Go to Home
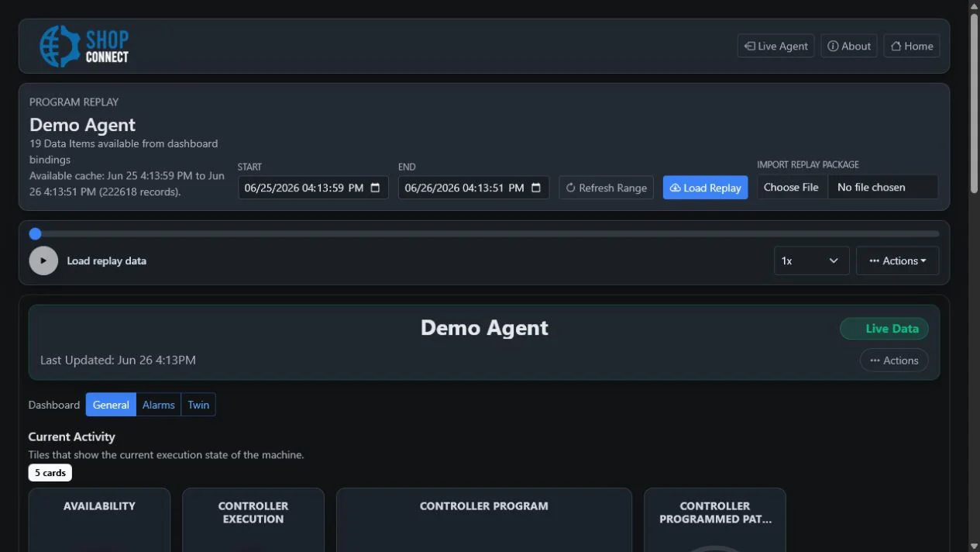980x552 pixels. click(x=912, y=46)
